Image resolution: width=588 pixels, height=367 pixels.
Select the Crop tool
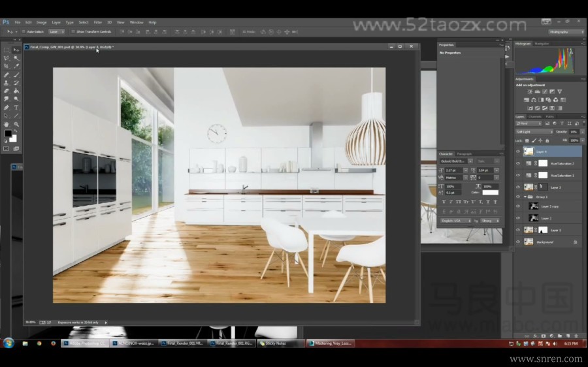tap(7, 67)
